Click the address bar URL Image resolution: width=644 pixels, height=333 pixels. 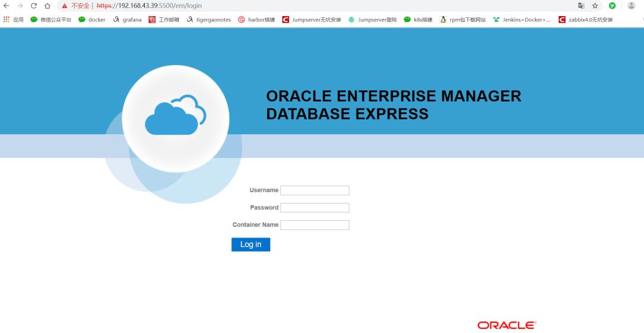(x=149, y=6)
